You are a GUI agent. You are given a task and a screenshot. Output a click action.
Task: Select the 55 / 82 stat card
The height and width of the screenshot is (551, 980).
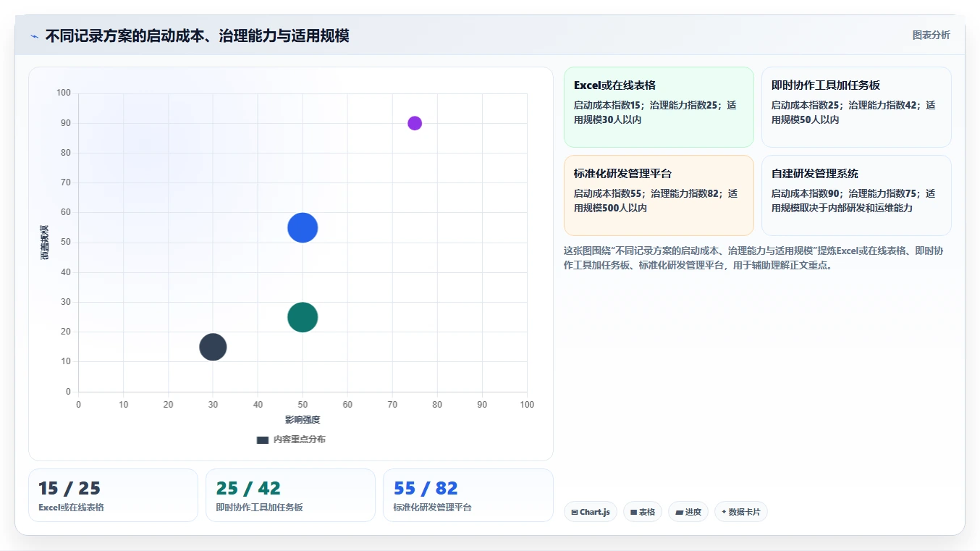point(468,495)
